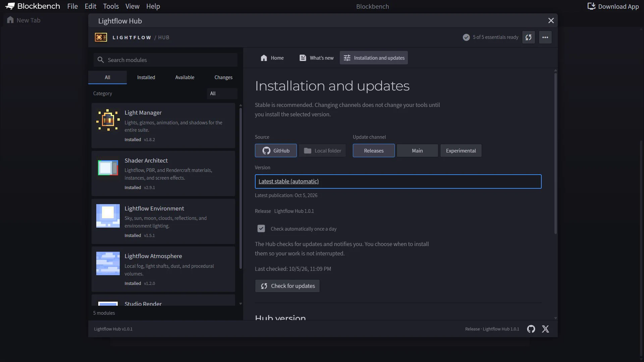Open the three-dot more options menu
The image size is (644, 362).
tap(545, 37)
